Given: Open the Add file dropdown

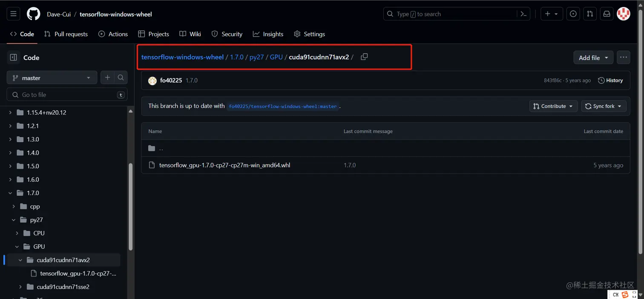Looking at the screenshot, I should [594, 57].
